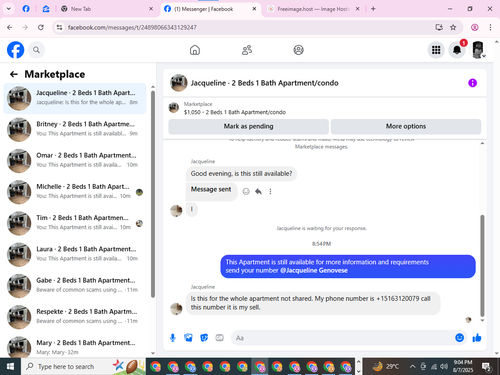The image size is (500, 375).
Task: Switch to the New Tab browser tab
Action: tap(107, 9)
